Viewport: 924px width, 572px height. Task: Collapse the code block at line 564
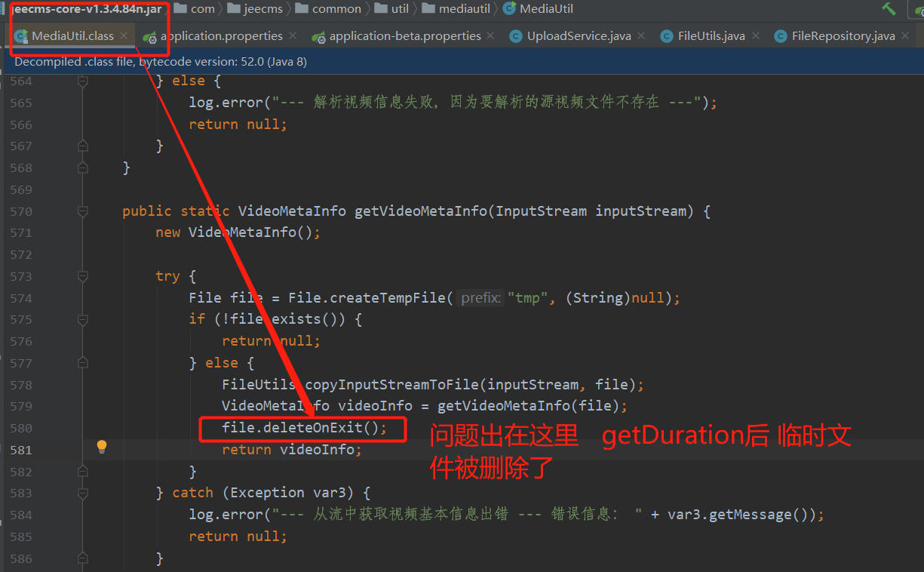tap(83, 81)
